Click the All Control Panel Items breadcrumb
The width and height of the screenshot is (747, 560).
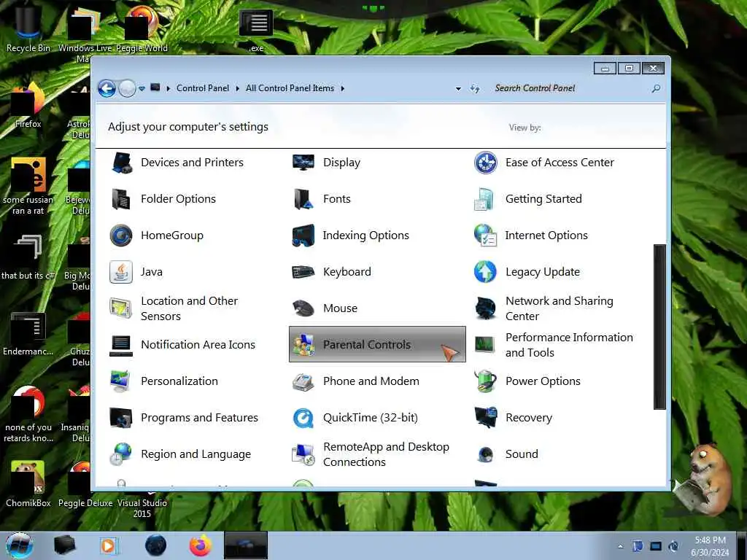pyautogui.click(x=290, y=88)
